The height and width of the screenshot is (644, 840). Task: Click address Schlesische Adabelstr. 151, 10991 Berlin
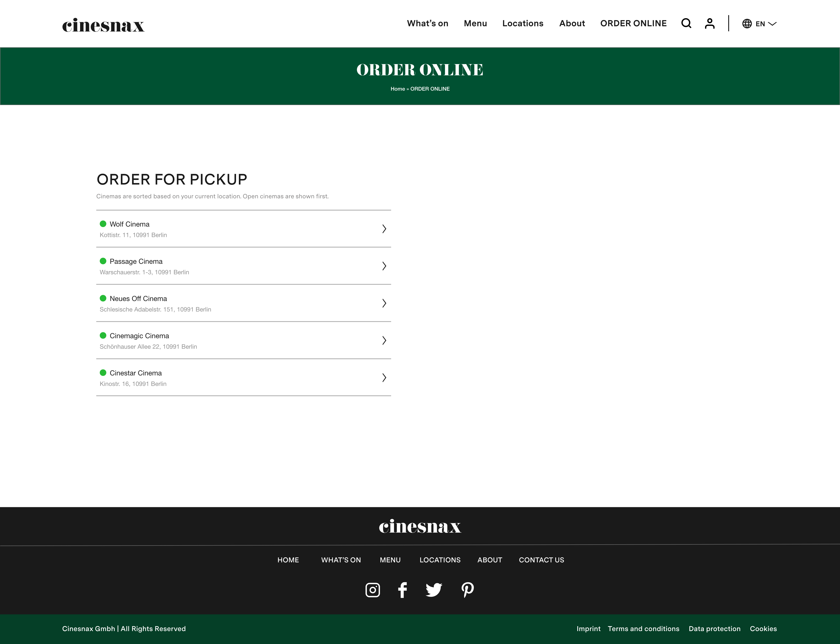156,309
